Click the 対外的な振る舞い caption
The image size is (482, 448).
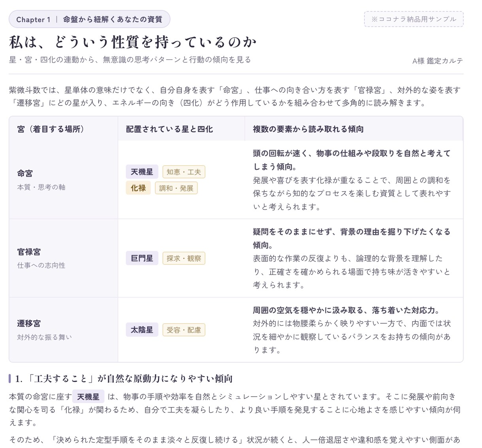[x=44, y=337]
